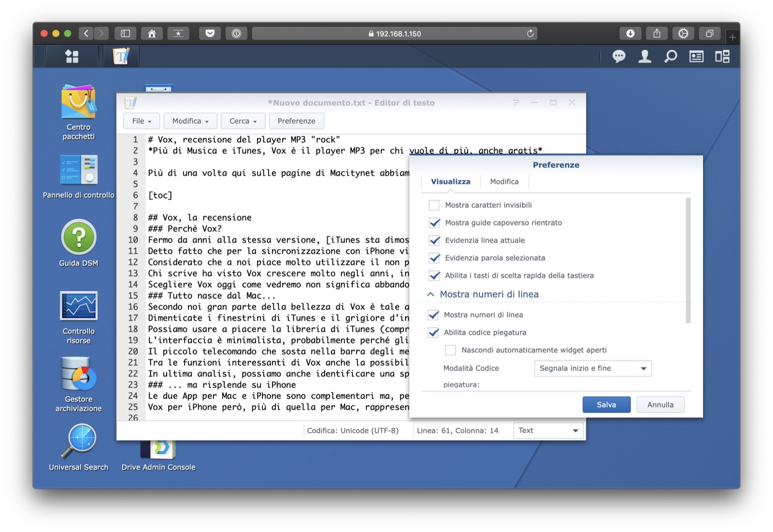Check Nascondi automaticamente widget aperti
773x532 pixels.
(x=450, y=350)
